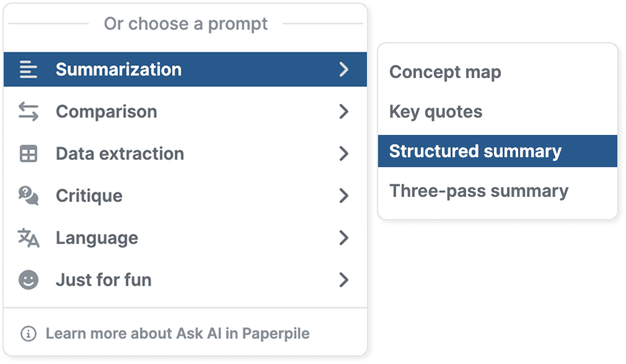Viewport: 626px width, 364px height.
Task: Click the Just for fun smiley icon
Action: pos(29,280)
